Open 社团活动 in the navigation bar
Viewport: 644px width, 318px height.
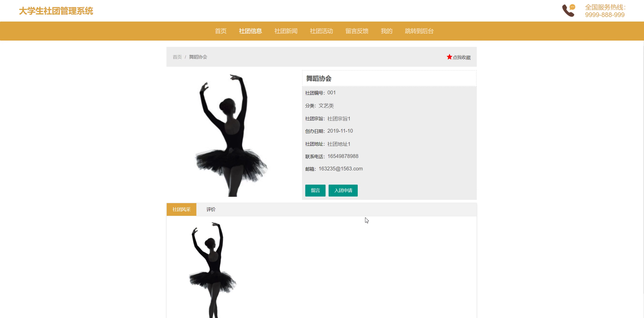pos(321,31)
